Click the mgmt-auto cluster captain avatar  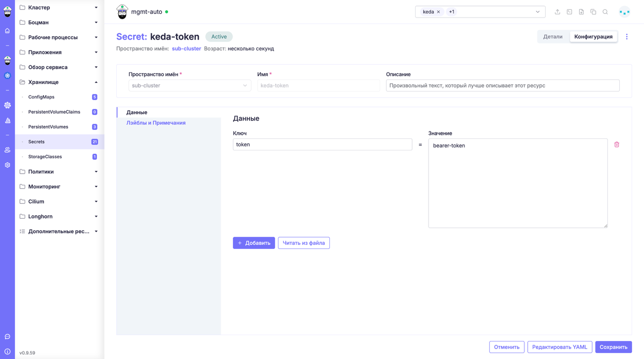122,12
